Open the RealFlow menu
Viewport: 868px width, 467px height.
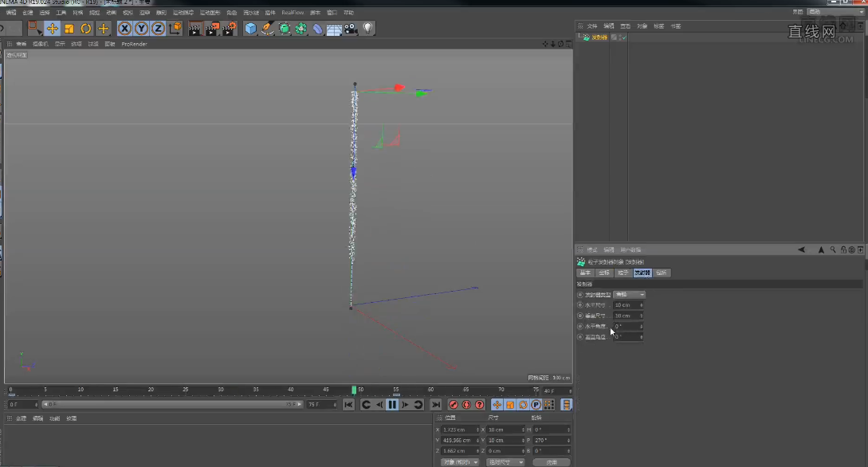(x=293, y=12)
